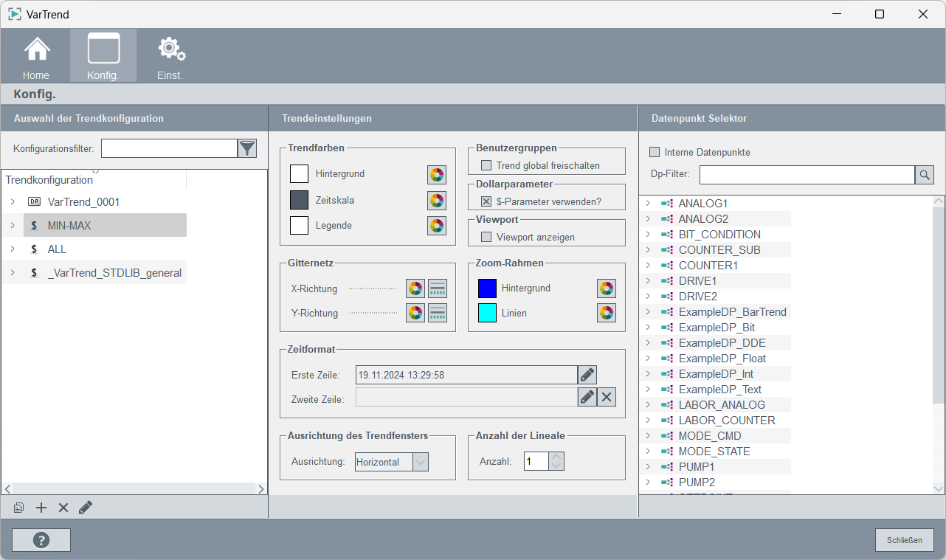946x560 pixels.
Task: Click the Hintergrund white color swatch
Action: point(299,174)
